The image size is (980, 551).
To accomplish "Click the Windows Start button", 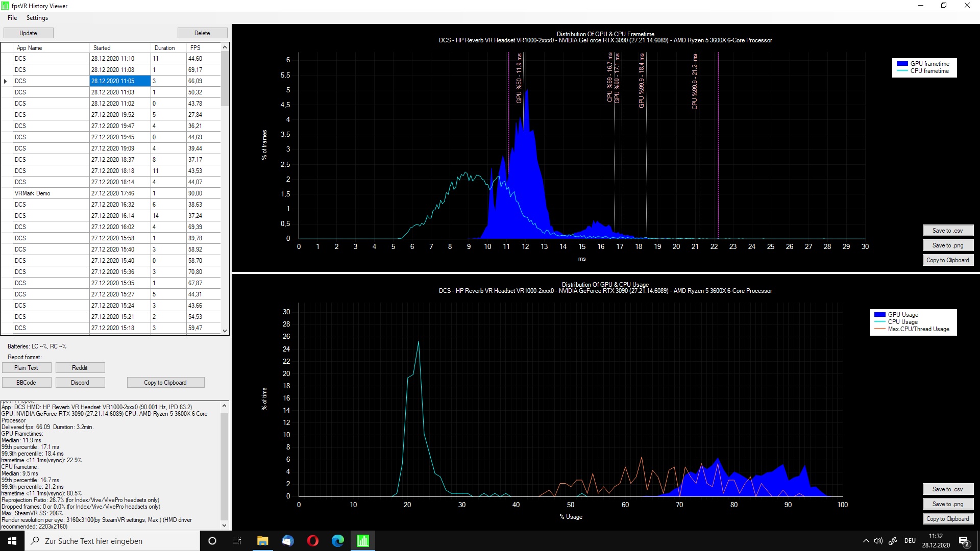I will point(12,541).
